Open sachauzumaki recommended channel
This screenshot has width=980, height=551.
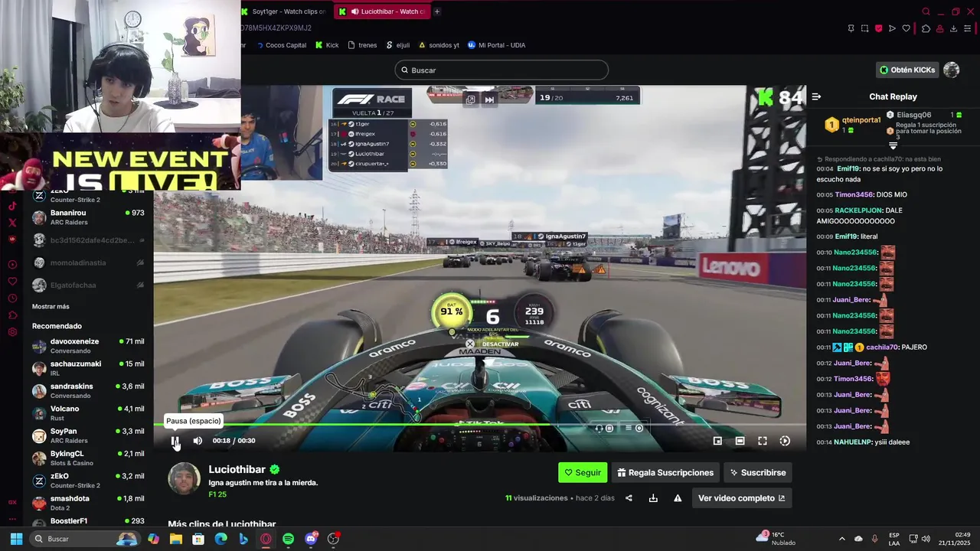coord(88,368)
